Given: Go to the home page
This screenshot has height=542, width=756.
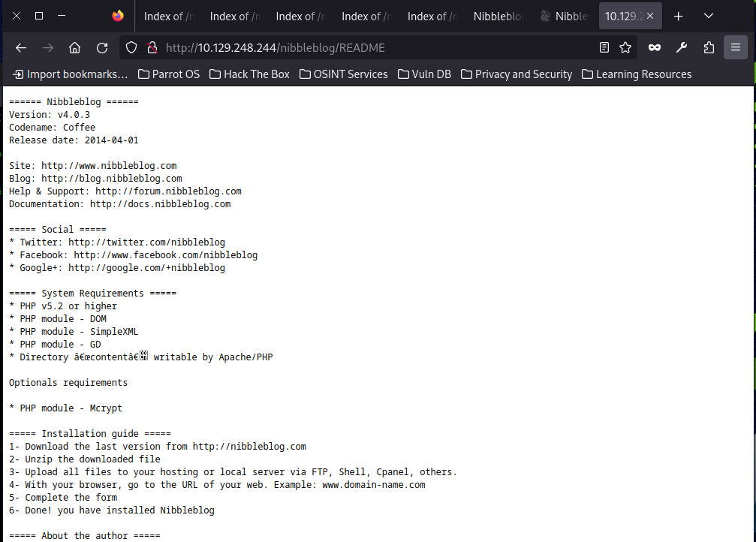Looking at the screenshot, I should pos(75,48).
